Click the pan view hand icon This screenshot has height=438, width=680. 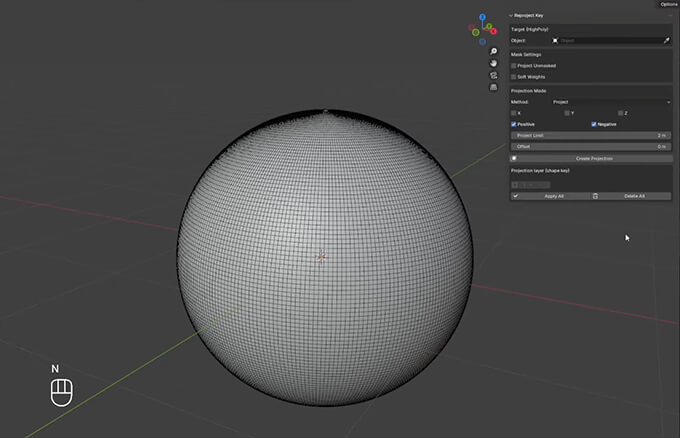494,63
